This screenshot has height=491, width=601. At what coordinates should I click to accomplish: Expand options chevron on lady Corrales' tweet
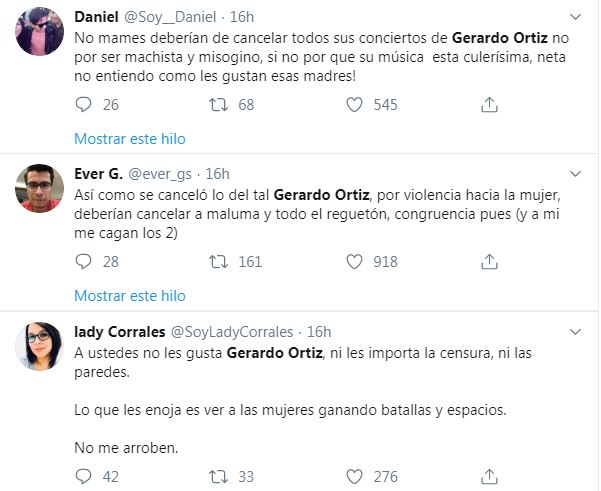coord(573,331)
